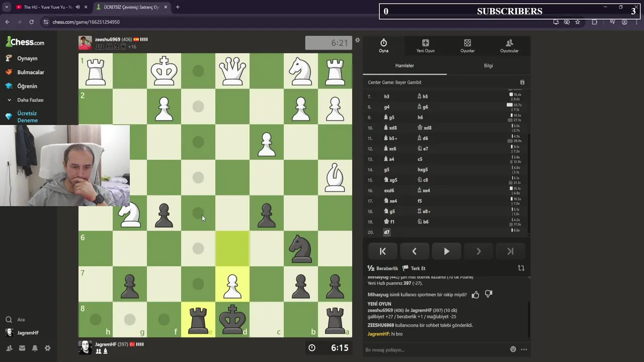Go to Chess.com home via logo
Viewport: 644px width, 362px height.
coord(25,42)
